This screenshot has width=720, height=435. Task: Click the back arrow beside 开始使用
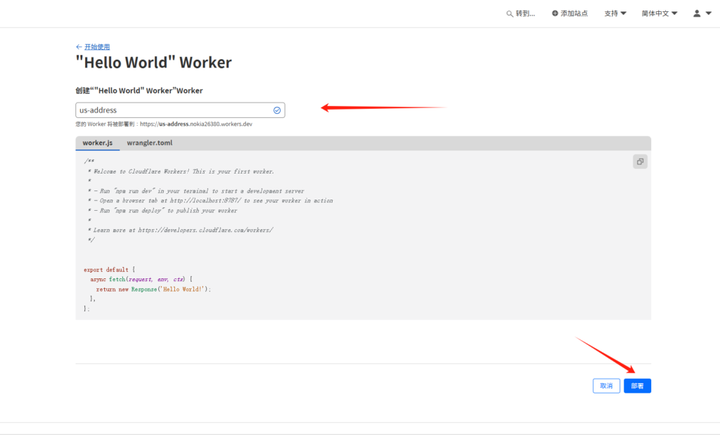(x=79, y=47)
